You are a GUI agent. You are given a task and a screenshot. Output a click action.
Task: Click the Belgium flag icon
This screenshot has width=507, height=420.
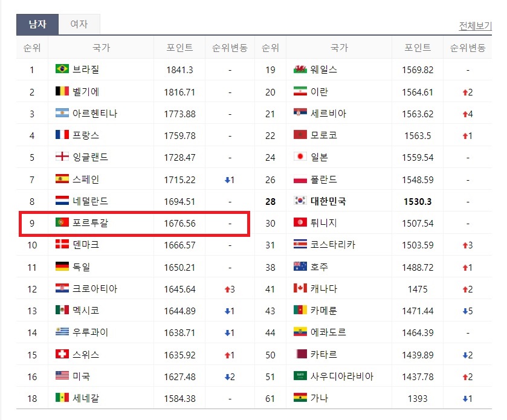pos(62,91)
